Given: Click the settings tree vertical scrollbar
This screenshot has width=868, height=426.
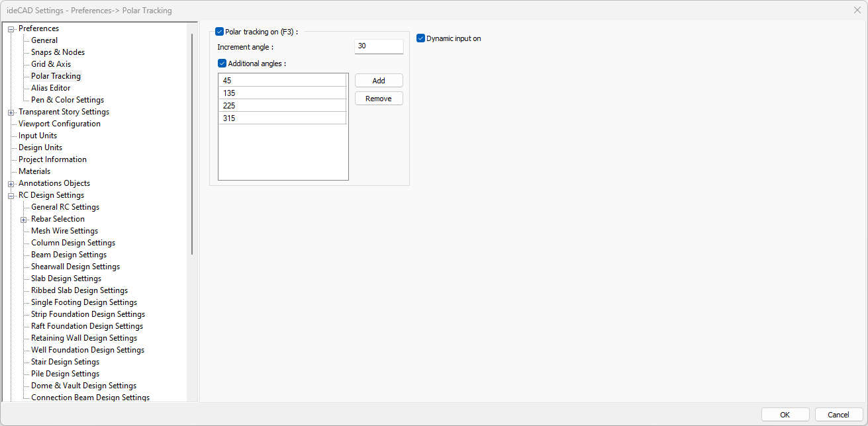Looking at the screenshot, I should (192, 144).
